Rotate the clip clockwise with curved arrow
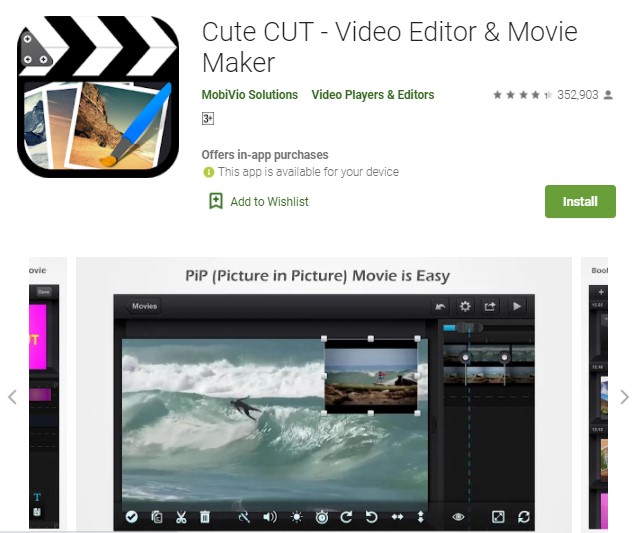Viewport: 642px width, 533px height. pos(346,517)
